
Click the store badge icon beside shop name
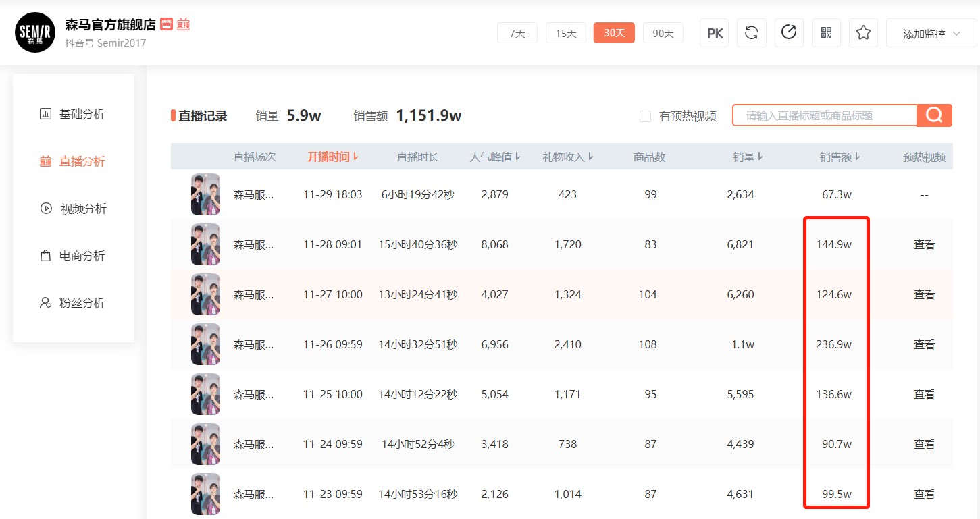(x=166, y=25)
